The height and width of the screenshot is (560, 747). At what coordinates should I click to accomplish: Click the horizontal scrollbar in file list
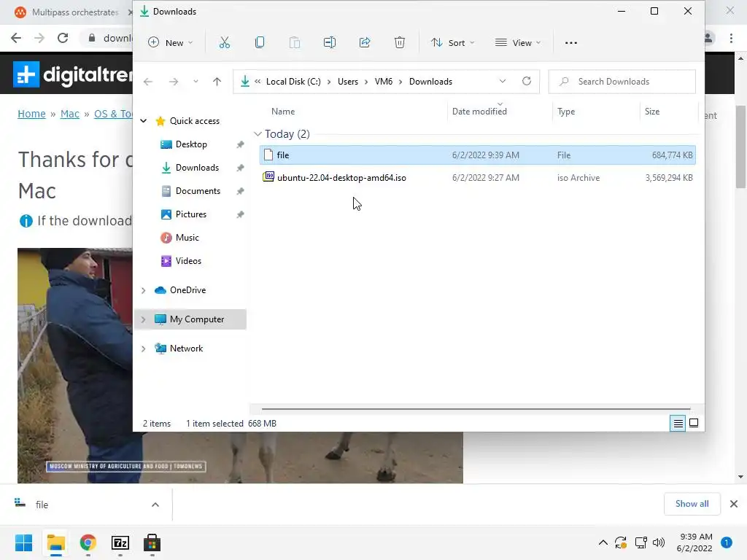(476, 408)
